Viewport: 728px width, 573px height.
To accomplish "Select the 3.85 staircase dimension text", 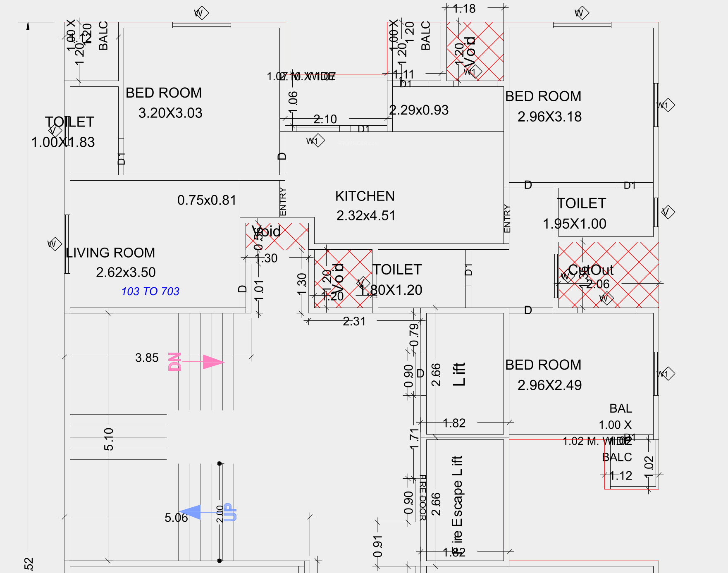I will pos(147,358).
